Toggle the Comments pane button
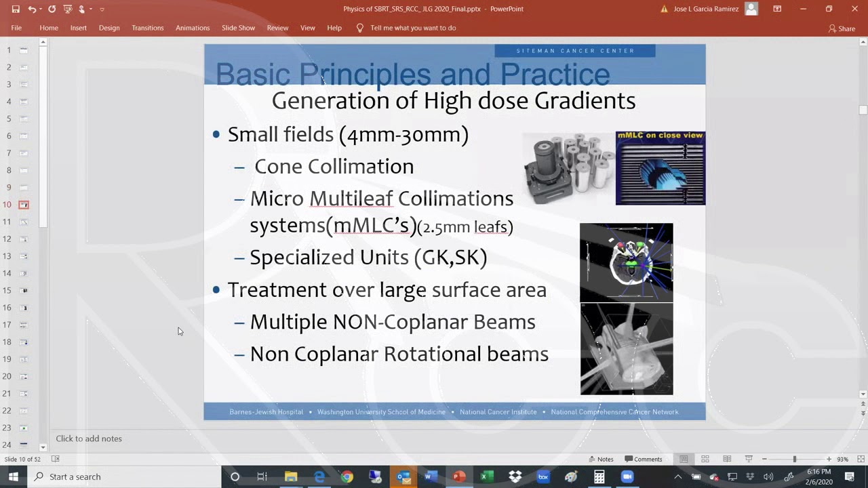Viewport: 868px width, 488px height. click(644, 459)
